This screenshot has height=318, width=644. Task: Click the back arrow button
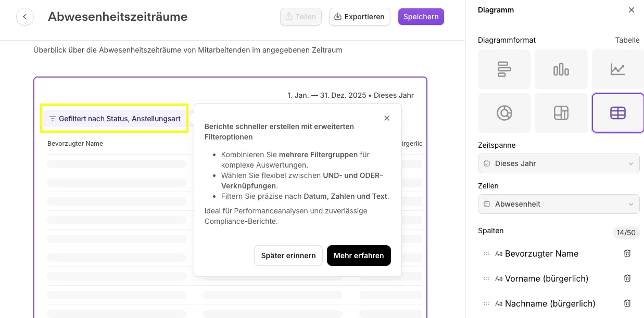click(25, 17)
